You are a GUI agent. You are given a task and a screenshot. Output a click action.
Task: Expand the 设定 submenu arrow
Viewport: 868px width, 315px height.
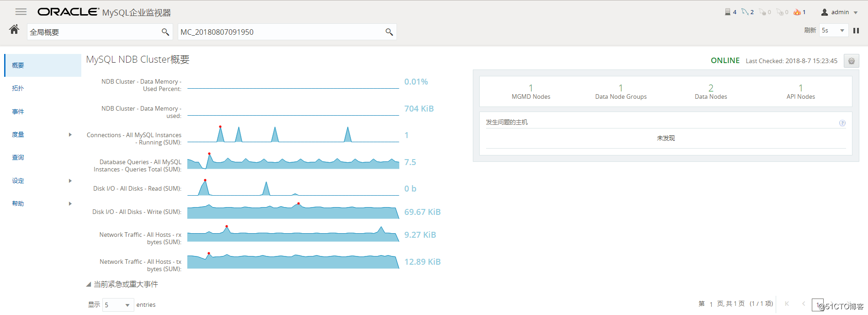point(70,181)
